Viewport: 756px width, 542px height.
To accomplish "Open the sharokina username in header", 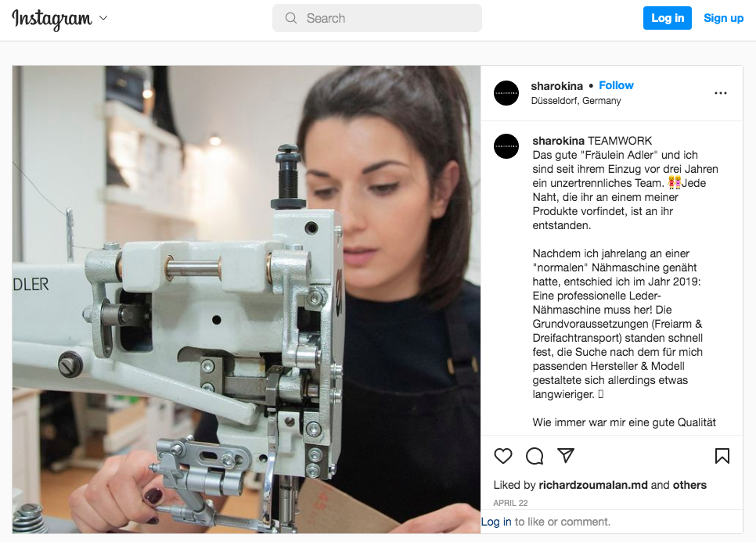I will (557, 86).
